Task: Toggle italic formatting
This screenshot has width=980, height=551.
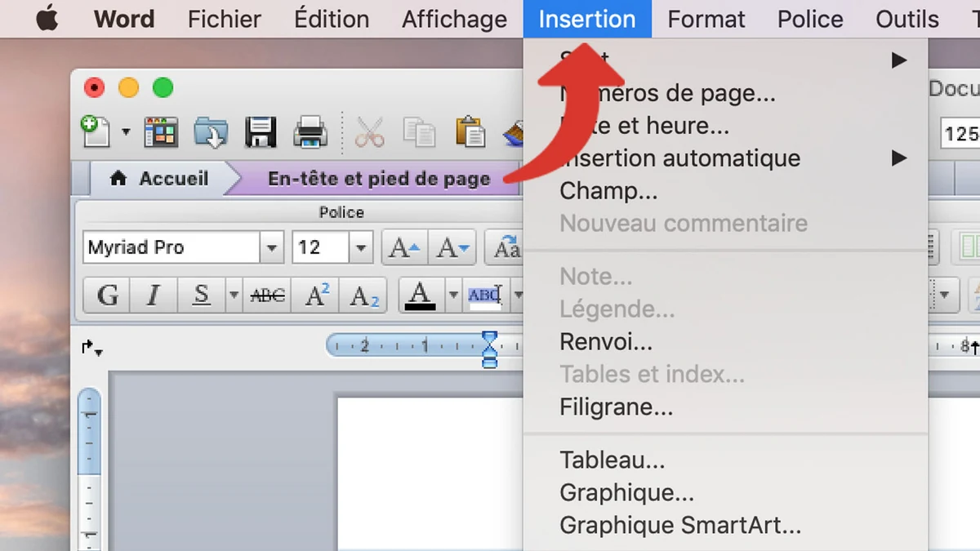Action: coord(153,295)
